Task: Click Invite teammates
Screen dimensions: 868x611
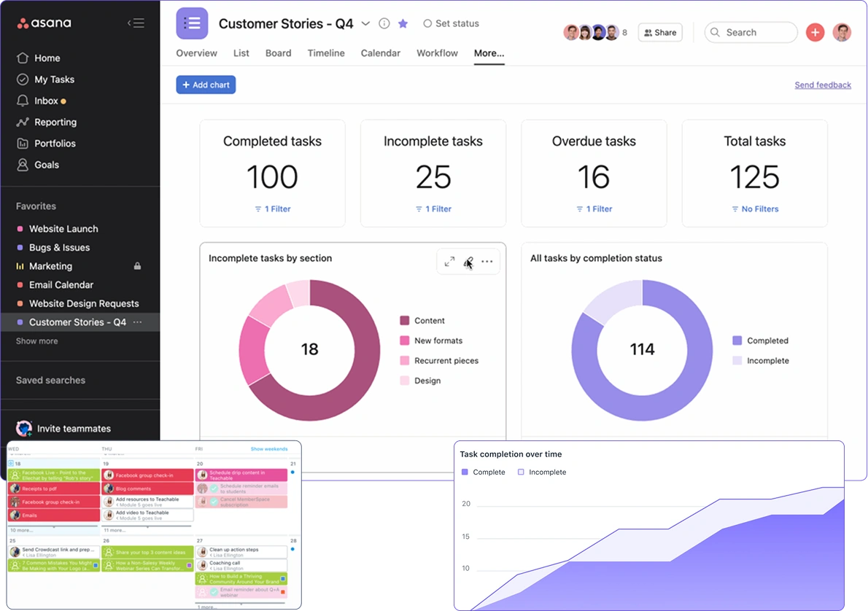Action: tap(74, 429)
